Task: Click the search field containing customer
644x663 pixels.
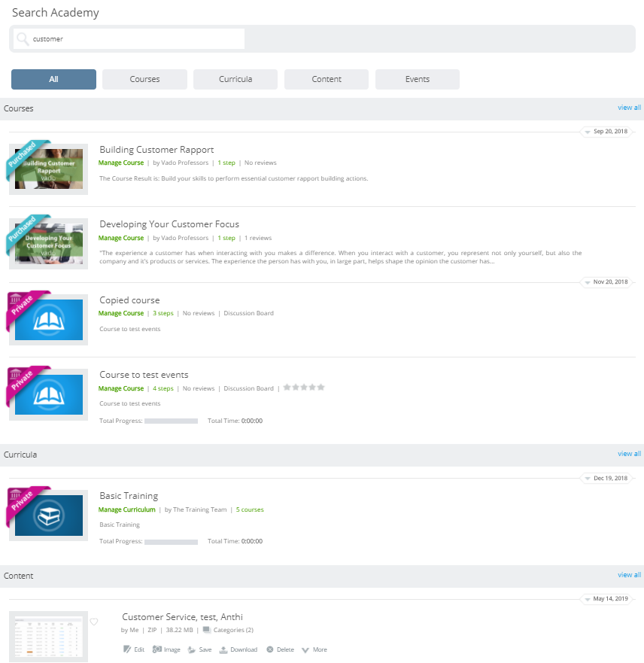Action: click(129, 39)
